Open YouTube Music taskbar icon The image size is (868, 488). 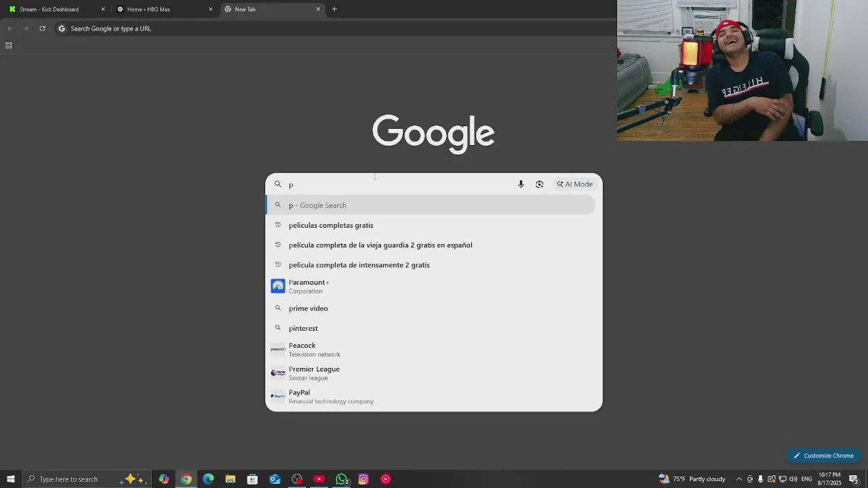point(385,479)
